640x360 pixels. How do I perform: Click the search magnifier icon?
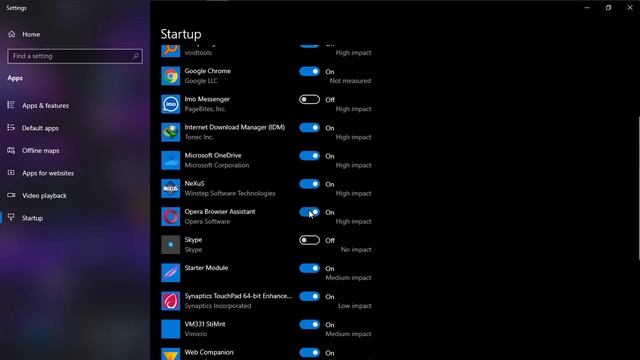(x=136, y=56)
